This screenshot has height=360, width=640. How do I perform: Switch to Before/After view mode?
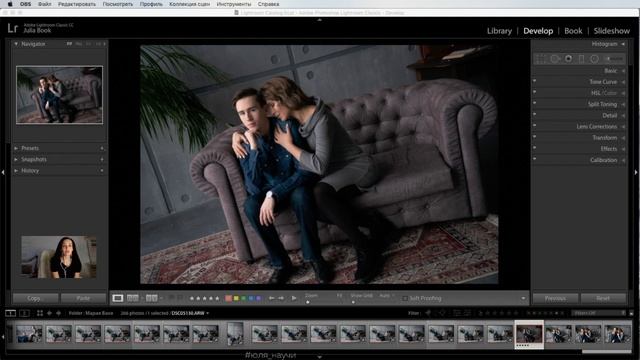click(151, 298)
